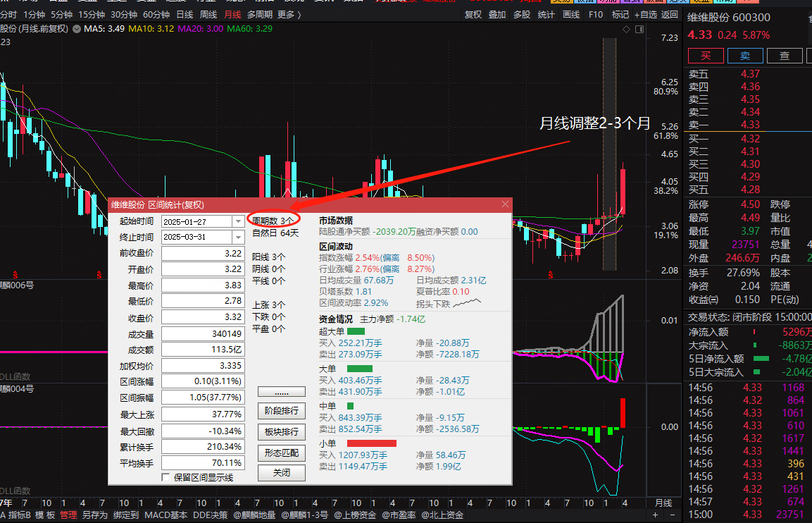Open the 多周期 multi-period view
This screenshot has width=812, height=523.
(259, 15)
